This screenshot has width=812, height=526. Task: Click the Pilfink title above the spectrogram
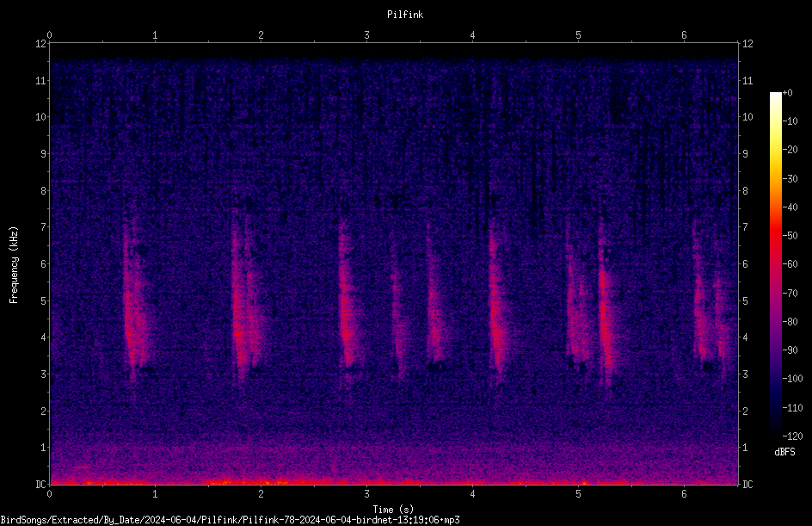[405, 15]
